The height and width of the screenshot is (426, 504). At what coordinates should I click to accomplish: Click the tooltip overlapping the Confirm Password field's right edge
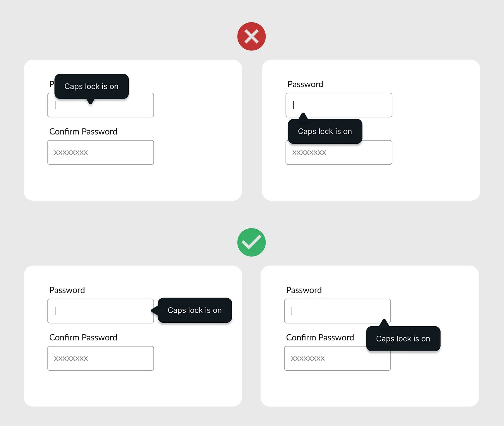(x=403, y=339)
